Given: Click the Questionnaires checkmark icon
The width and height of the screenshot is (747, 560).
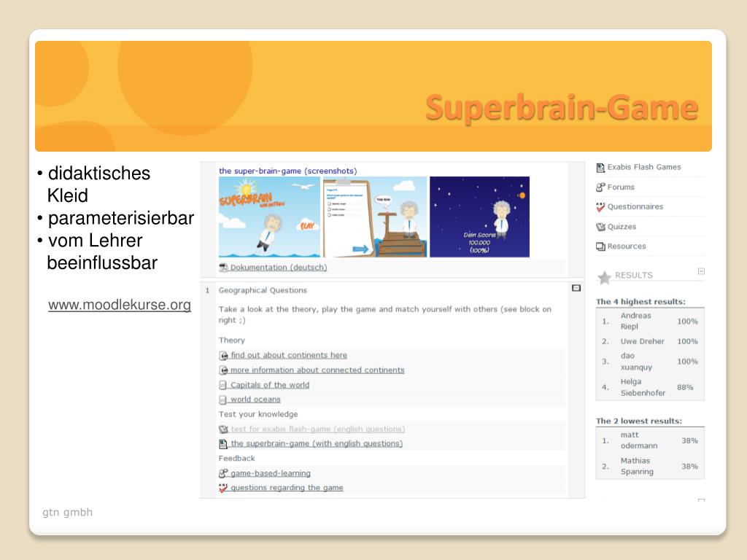Looking at the screenshot, I should [x=600, y=206].
